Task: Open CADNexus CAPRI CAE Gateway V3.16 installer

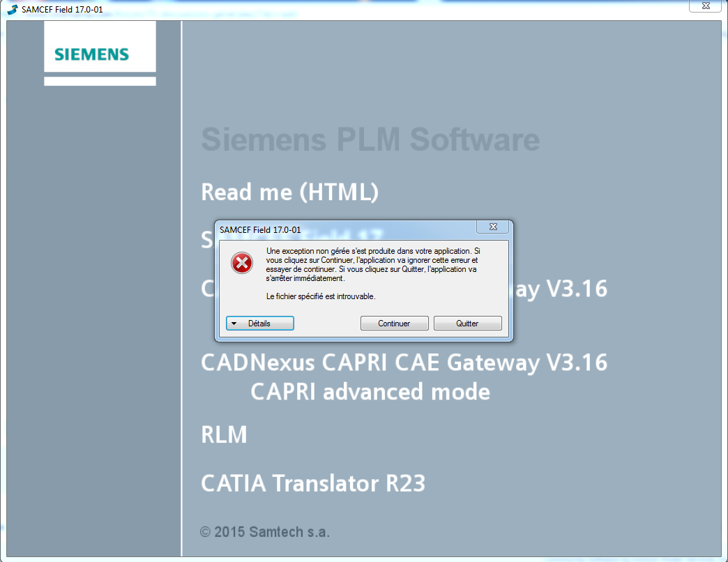Action: (x=404, y=363)
